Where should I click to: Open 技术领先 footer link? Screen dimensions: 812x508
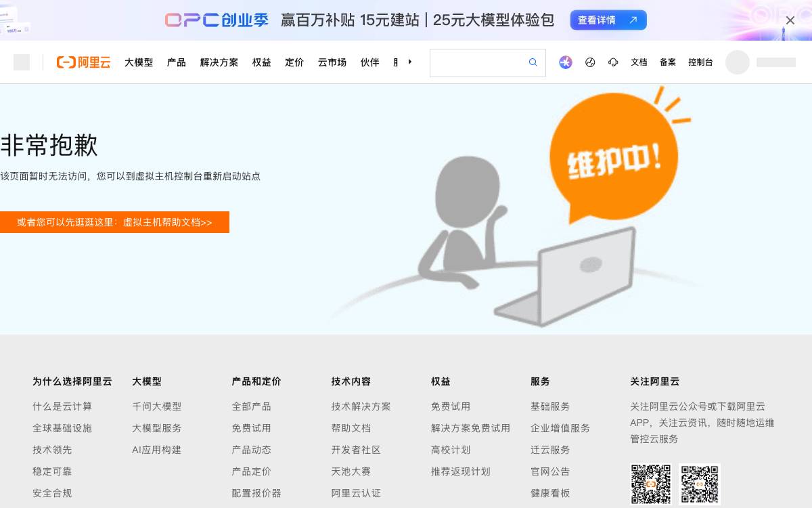pos(52,450)
